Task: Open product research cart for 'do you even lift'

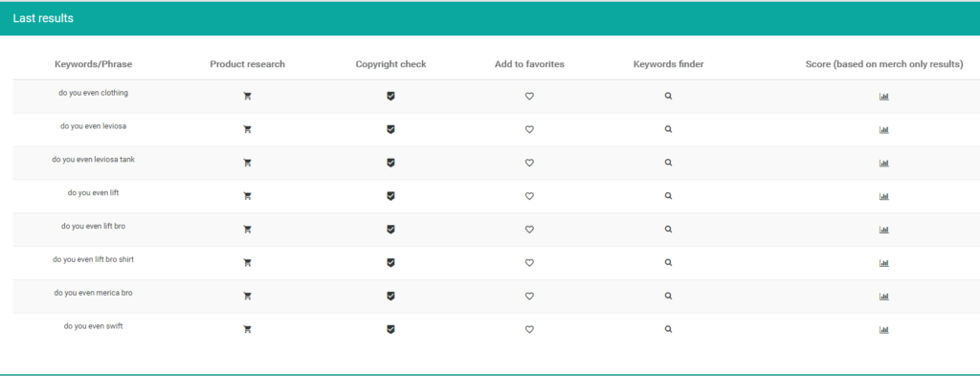Action: click(x=247, y=195)
